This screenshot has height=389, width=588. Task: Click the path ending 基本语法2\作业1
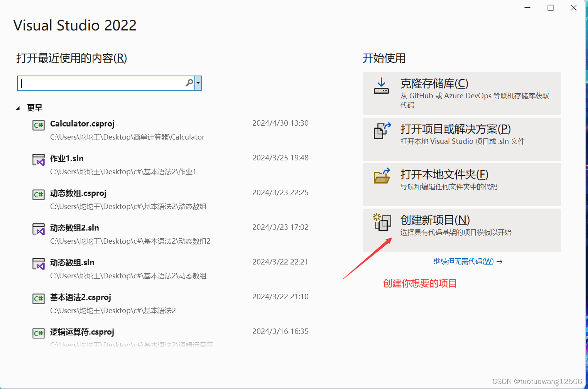(123, 172)
